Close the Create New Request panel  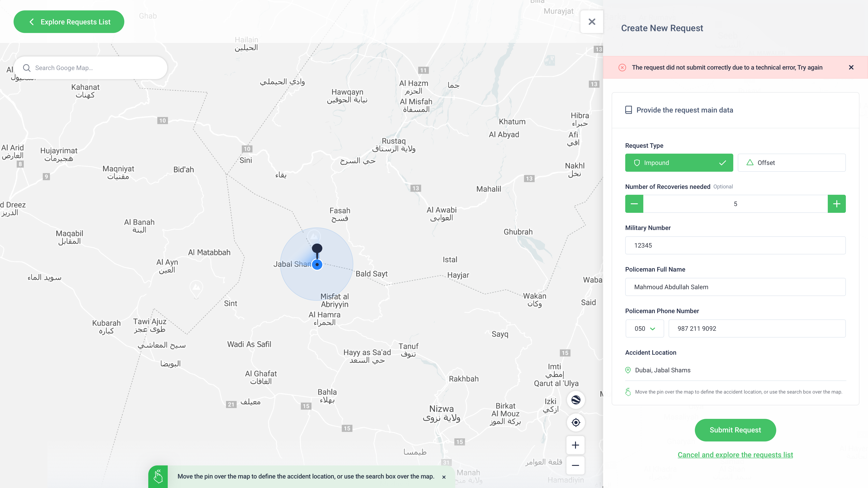pos(592,21)
